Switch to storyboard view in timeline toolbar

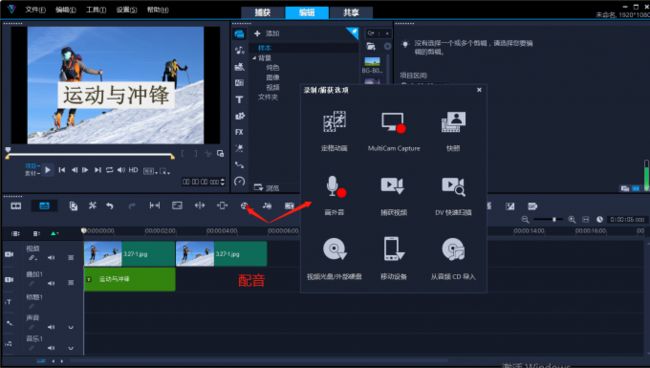tap(16, 206)
